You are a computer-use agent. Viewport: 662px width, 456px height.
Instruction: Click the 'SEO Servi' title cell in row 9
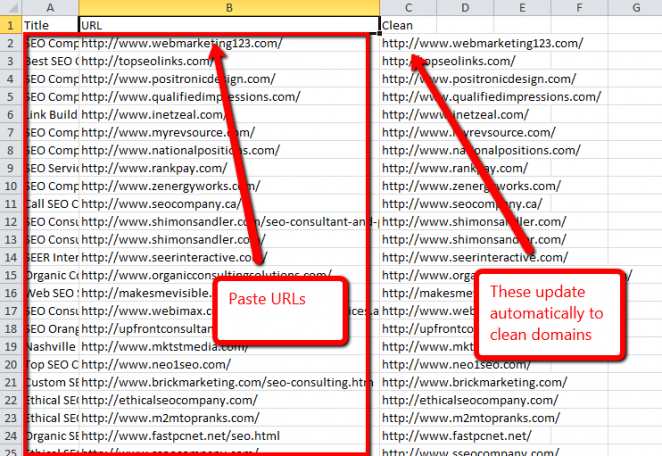[50, 168]
